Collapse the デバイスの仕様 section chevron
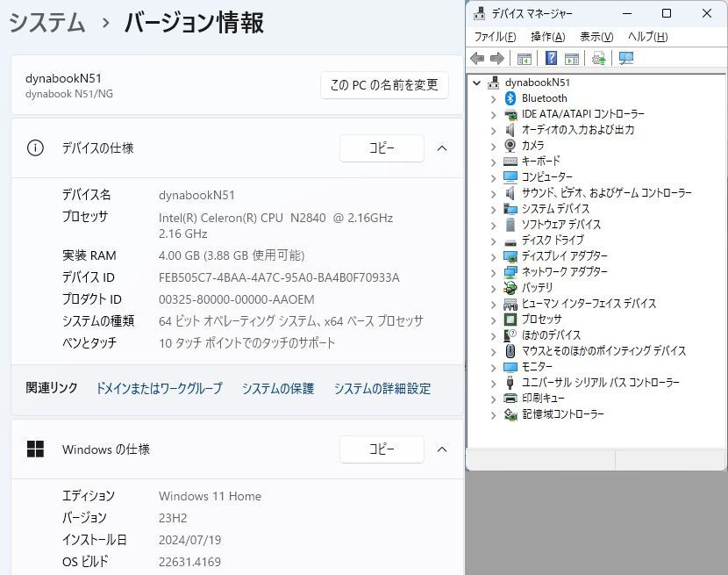The height and width of the screenshot is (575, 728). tap(442, 148)
